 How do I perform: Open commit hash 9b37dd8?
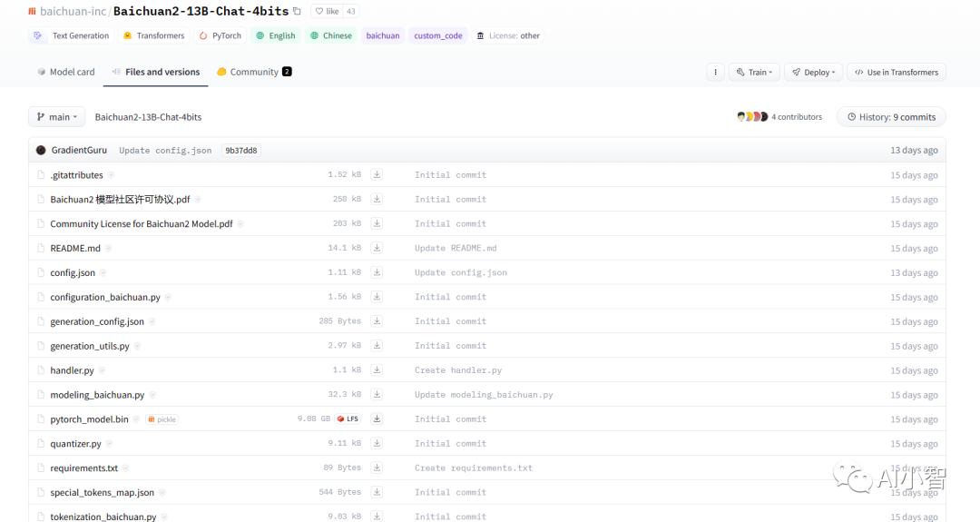241,150
